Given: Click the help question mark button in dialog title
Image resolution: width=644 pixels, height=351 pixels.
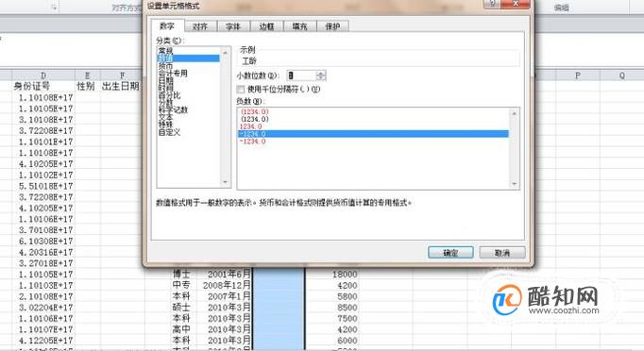Looking at the screenshot, I should [493, 4].
